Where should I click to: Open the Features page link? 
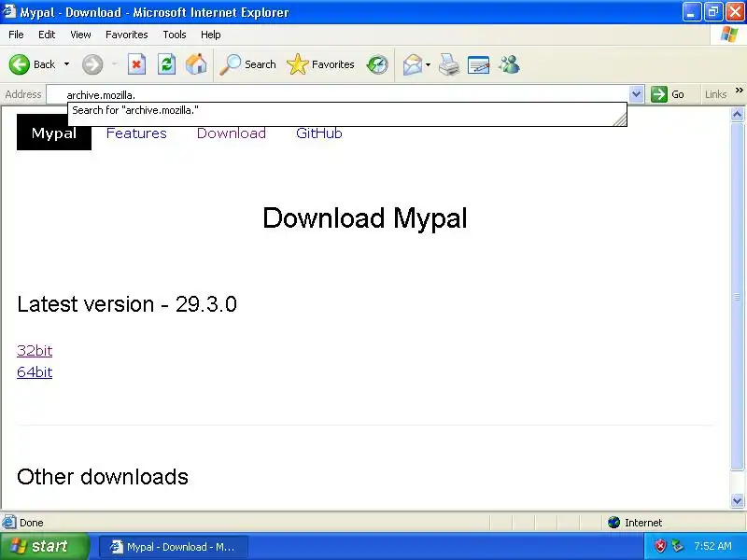136,133
